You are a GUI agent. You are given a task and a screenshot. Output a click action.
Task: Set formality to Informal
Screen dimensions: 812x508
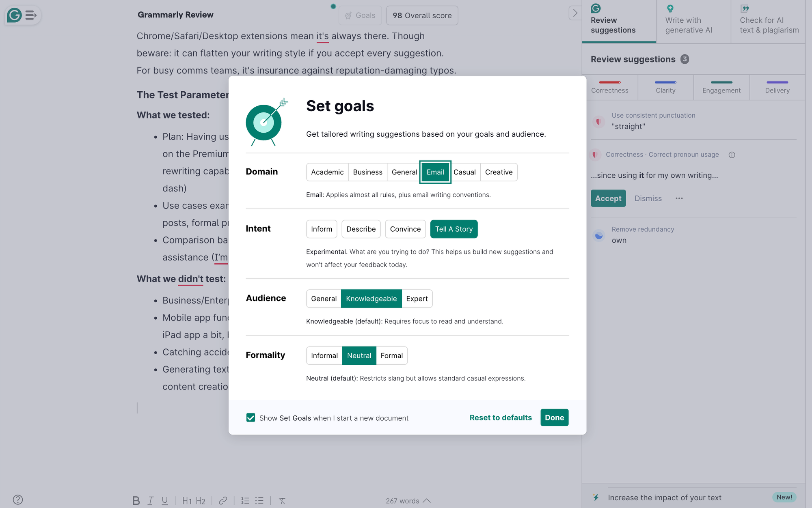324,355
